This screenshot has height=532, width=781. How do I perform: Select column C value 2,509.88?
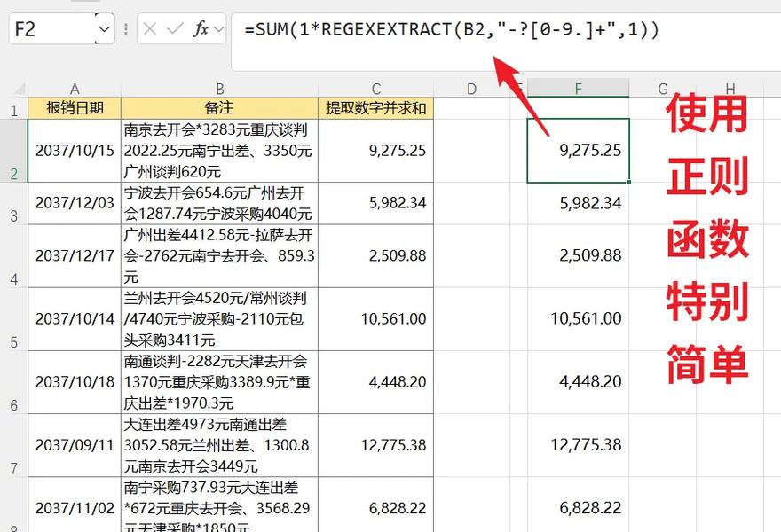coord(376,255)
